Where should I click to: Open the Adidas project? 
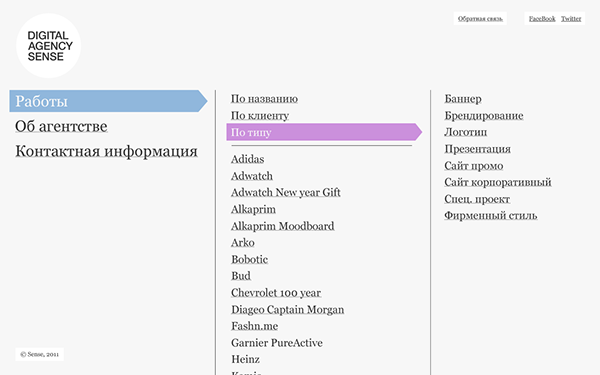pyautogui.click(x=248, y=159)
